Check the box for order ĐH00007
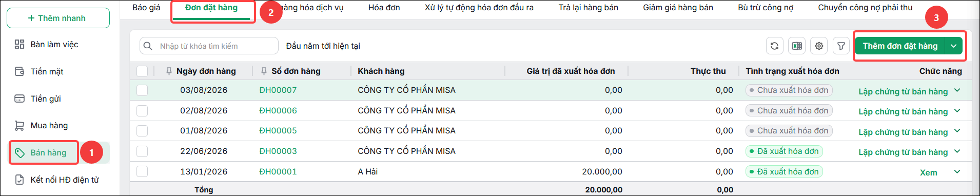Viewport: 980px width, 196px height. [x=142, y=90]
